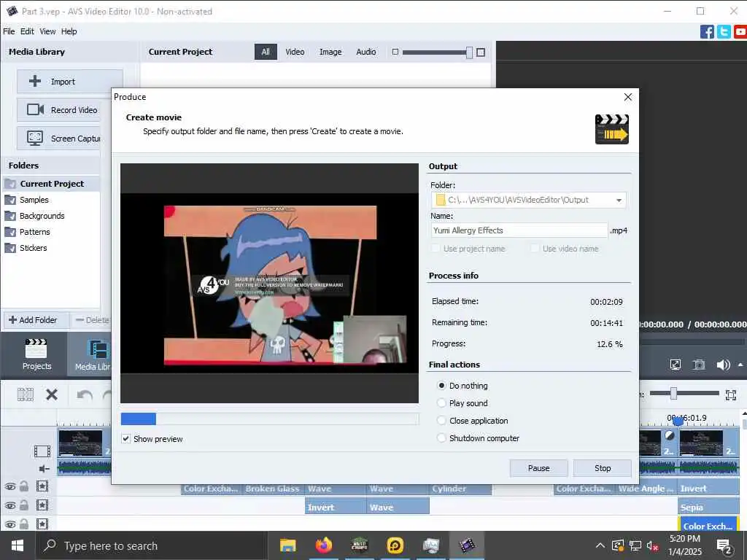This screenshot has width=747, height=560.
Task: Click the Facebook share icon
Action: pyautogui.click(x=707, y=32)
